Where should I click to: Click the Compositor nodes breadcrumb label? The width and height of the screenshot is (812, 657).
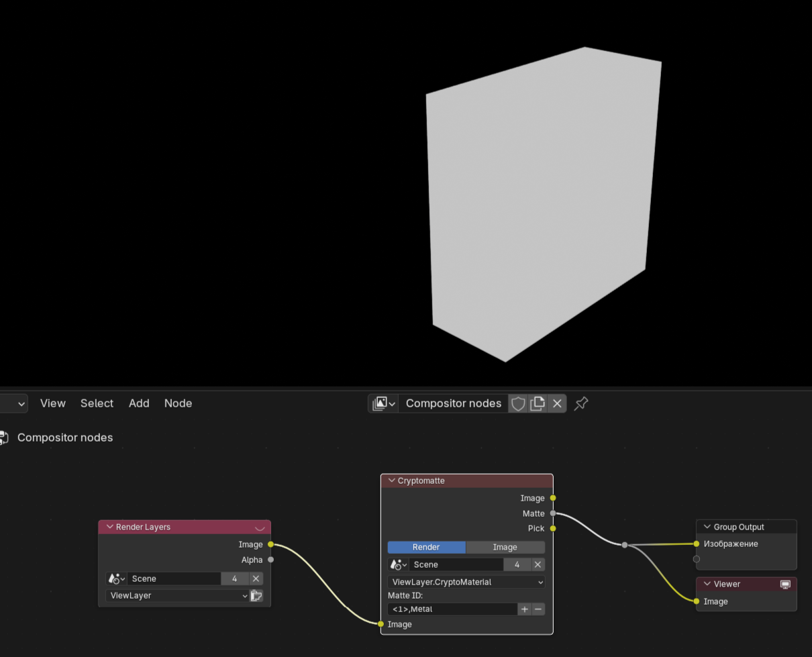(x=65, y=438)
